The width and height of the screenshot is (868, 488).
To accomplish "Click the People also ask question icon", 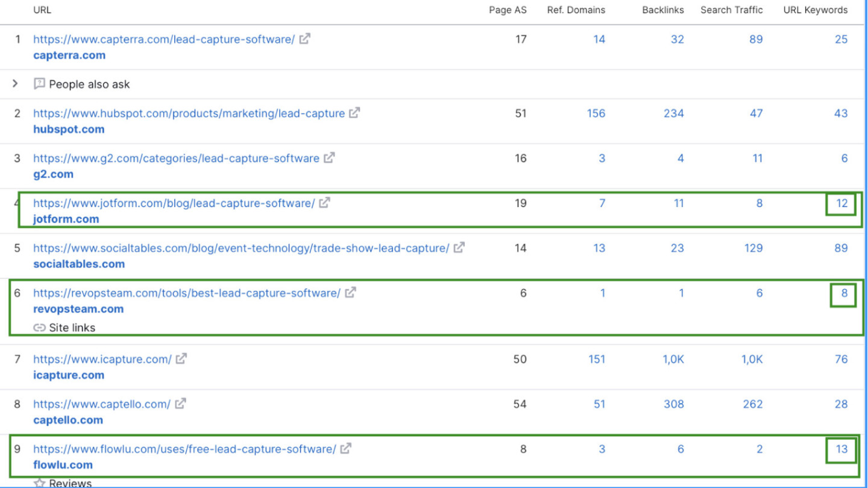I will (x=39, y=84).
